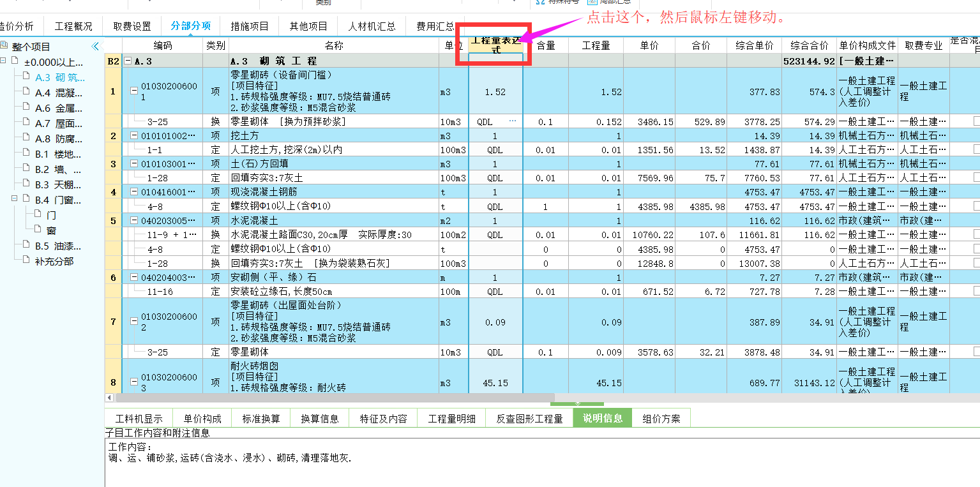Select the 窗 child node under B.4
Viewport: 980px width, 487px height.
[52, 230]
